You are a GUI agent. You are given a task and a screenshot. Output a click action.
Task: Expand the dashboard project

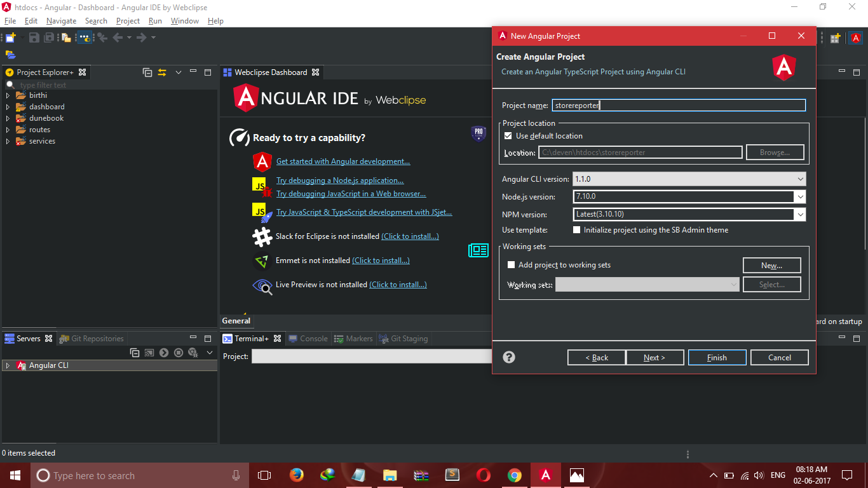[x=8, y=107]
